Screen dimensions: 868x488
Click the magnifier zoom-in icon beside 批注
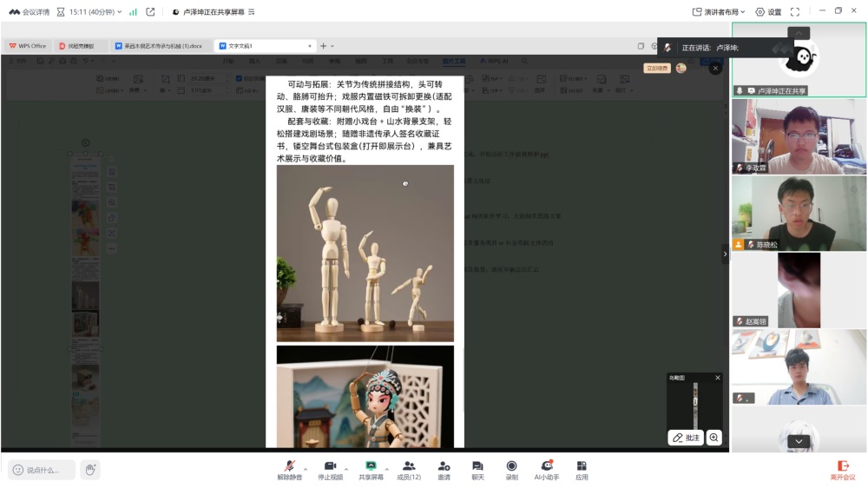[x=714, y=438]
